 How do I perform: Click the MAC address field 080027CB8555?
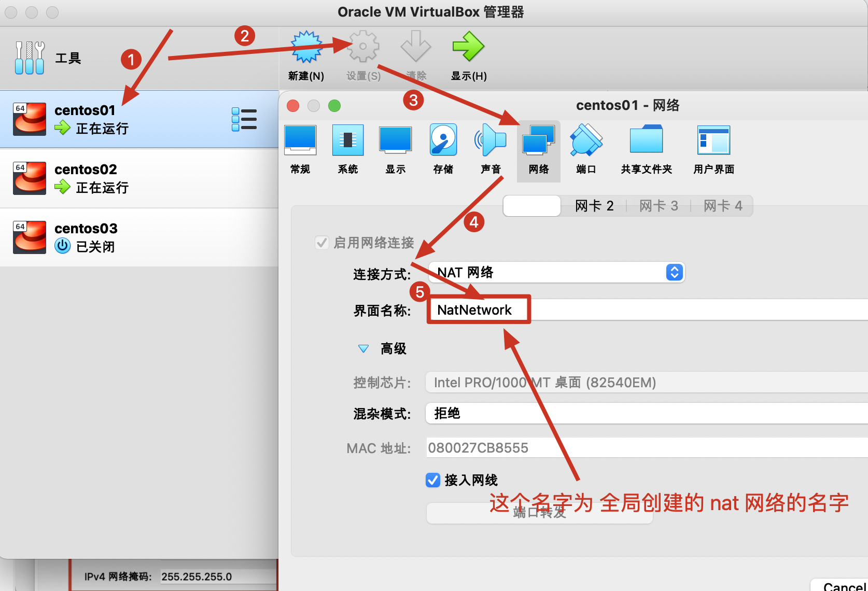coord(647,448)
